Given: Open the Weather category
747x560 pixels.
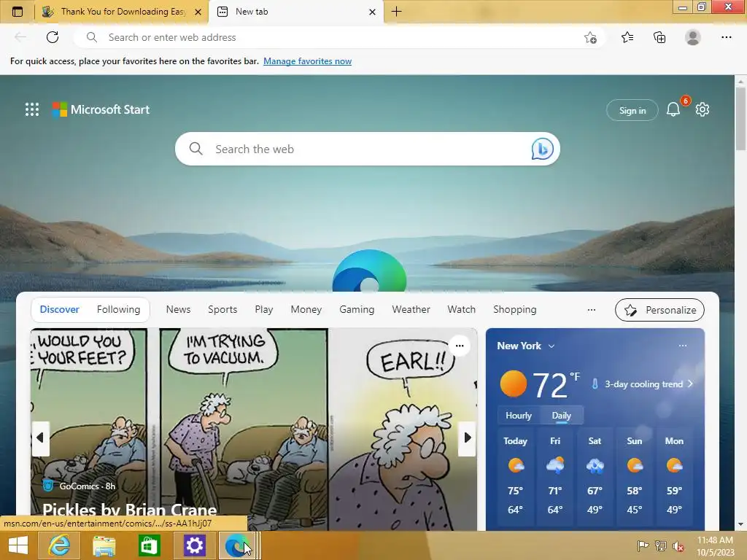Looking at the screenshot, I should click(411, 309).
